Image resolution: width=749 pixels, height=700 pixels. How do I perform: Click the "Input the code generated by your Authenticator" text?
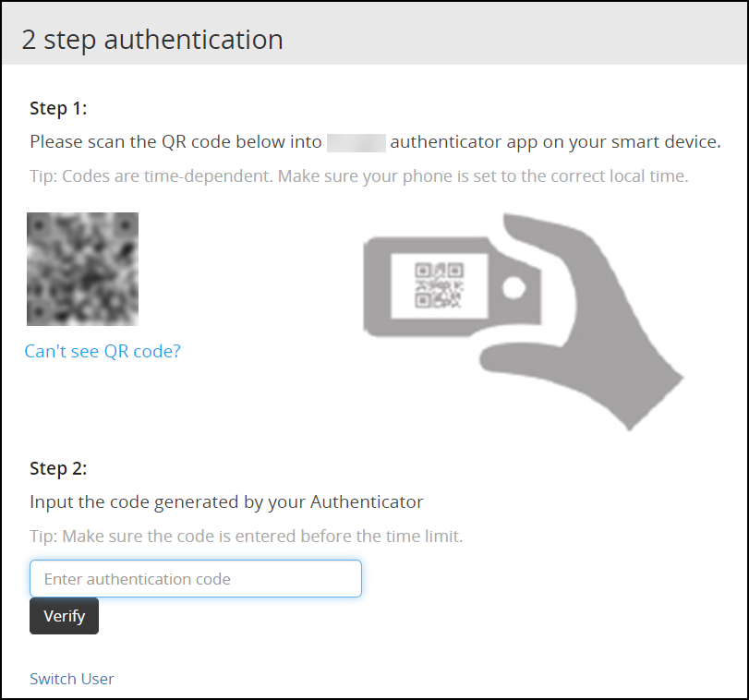click(x=226, y=501)
